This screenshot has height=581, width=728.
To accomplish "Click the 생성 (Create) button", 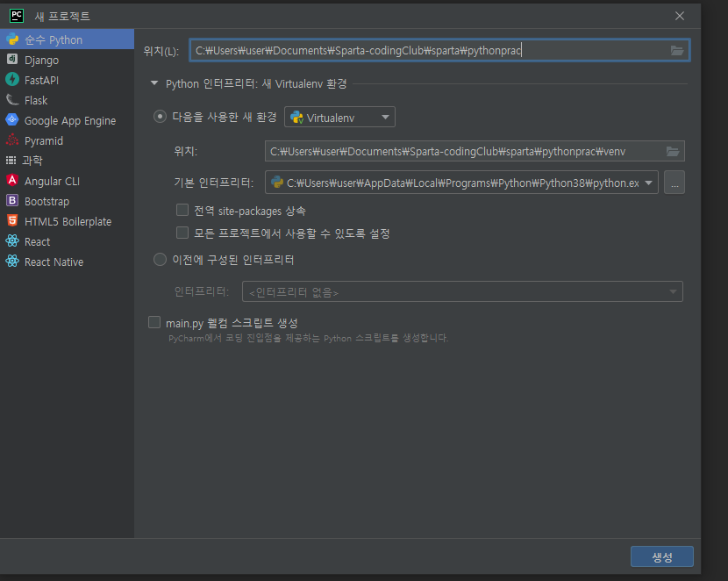I will click(661, 556).
